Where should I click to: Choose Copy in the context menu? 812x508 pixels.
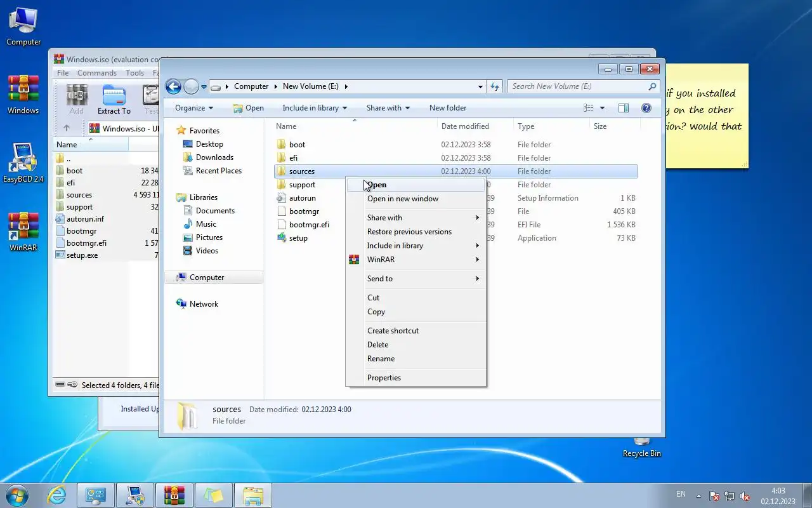pyautogui.click(x=416, y=312)
